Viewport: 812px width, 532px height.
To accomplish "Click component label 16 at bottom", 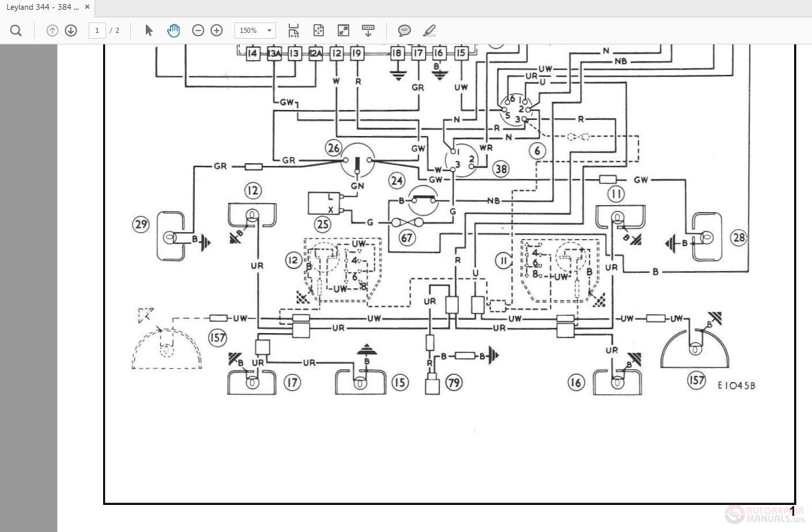I will [576, 382].
